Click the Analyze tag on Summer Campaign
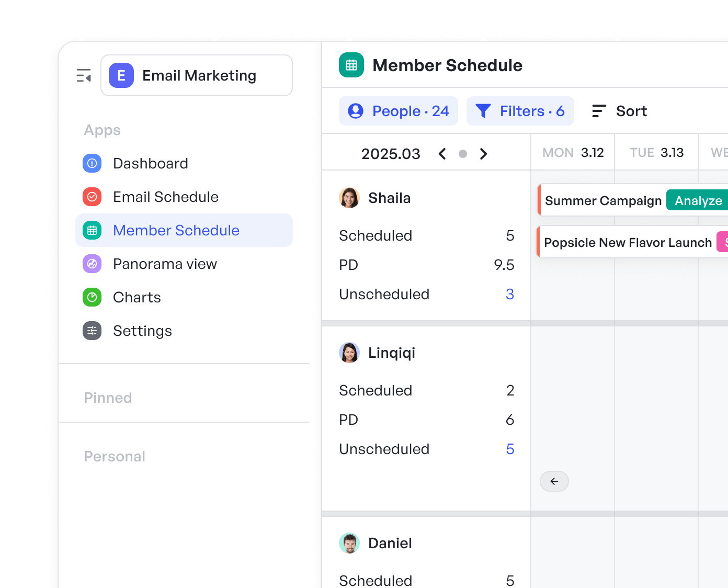This screenshot has width=728, height=588. 698,200
